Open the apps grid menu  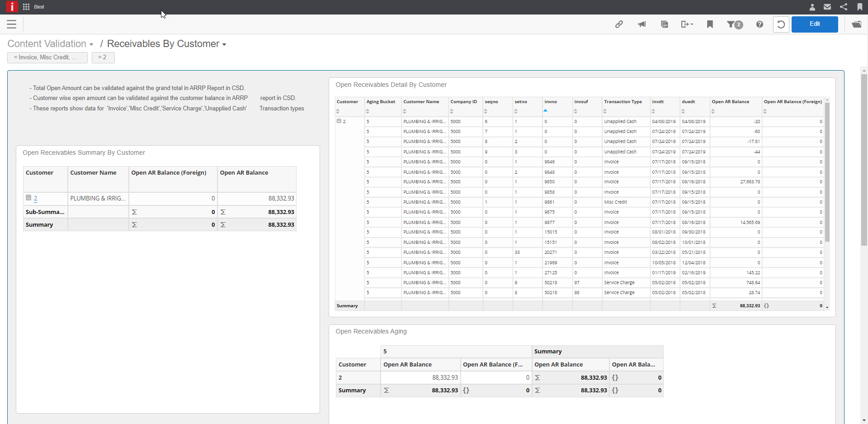(x=26, y=7)
